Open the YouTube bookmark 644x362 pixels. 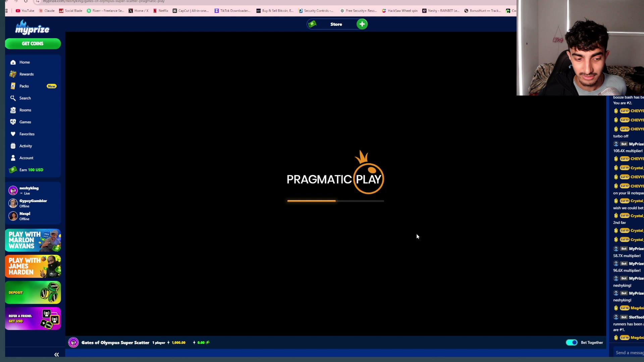(25, 11)
